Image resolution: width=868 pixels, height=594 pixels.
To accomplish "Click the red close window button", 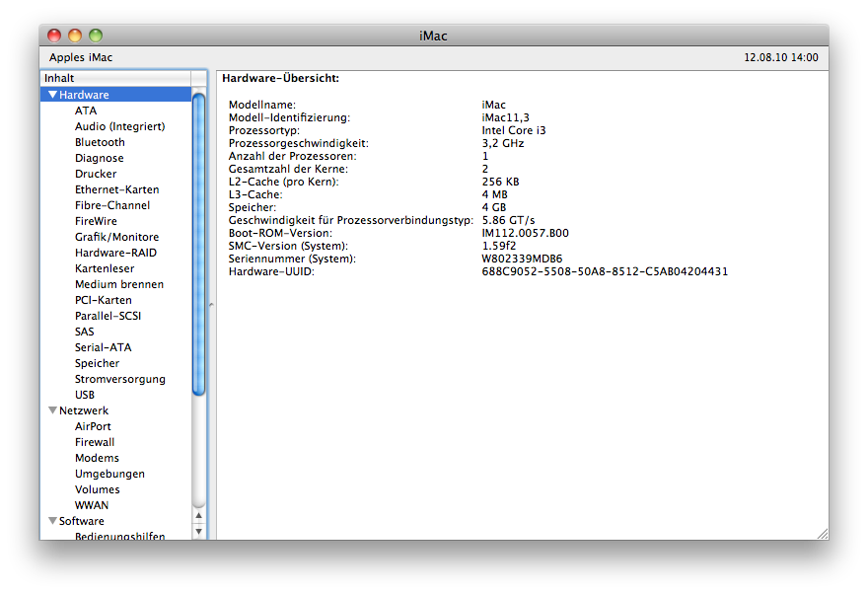I will [x=54, y=36].
